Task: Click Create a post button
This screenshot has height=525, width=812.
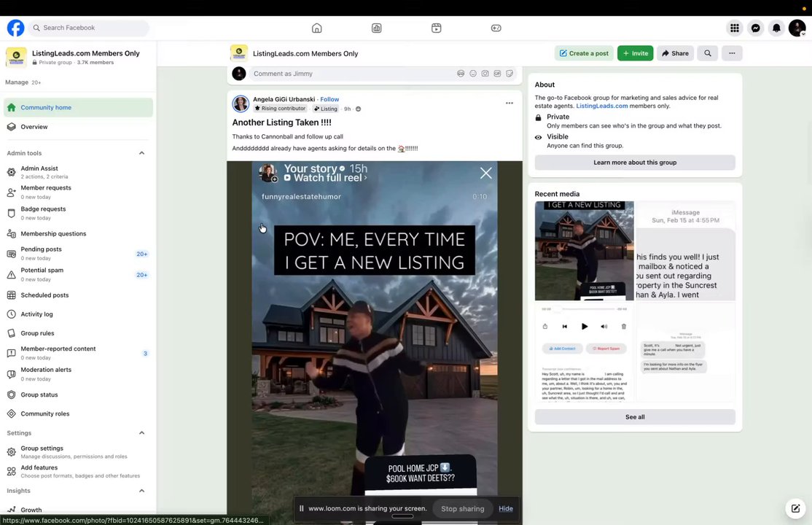Action: point(584,53)
